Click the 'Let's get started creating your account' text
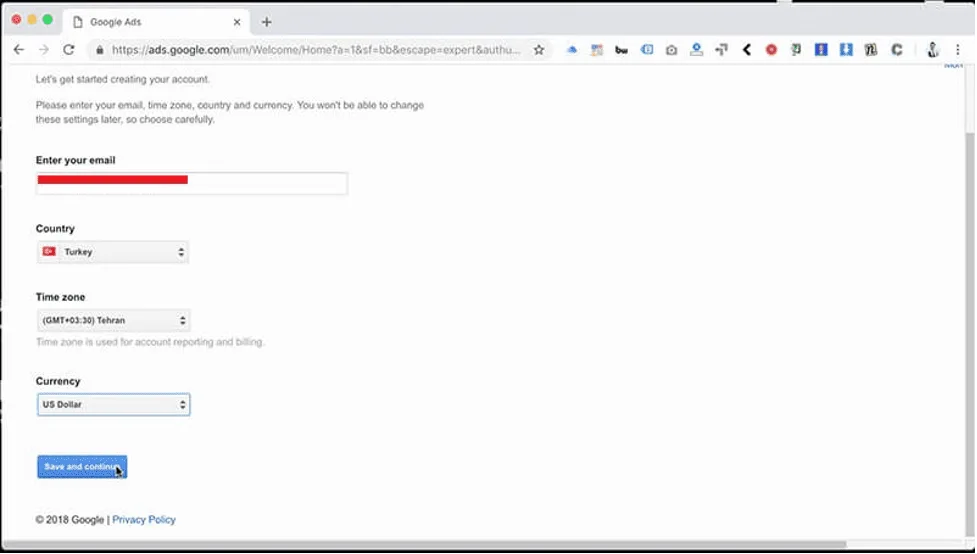The height and width of the screenshot is (554, 977). click(123, 79)
